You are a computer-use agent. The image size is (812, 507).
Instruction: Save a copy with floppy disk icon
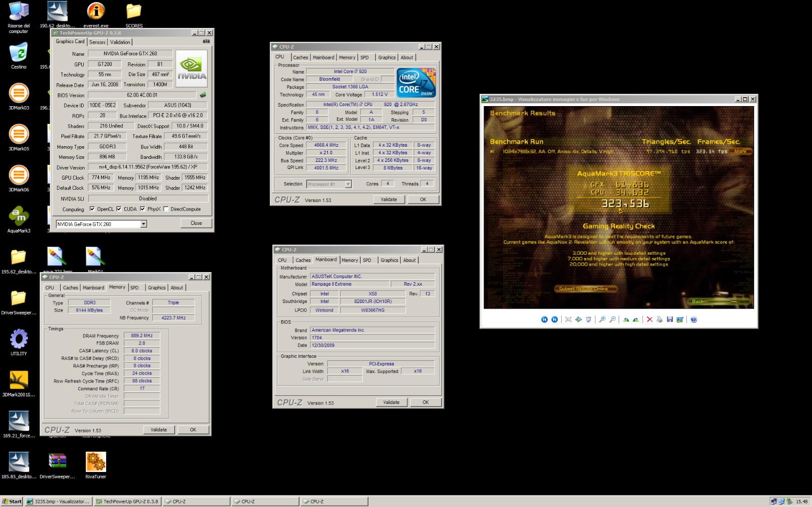tap(669, 319)
